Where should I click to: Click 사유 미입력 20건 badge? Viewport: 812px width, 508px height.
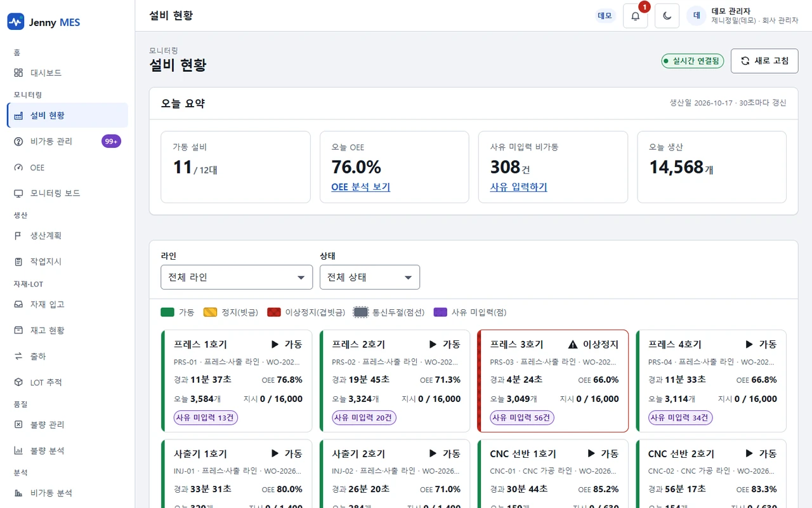pos(364,417)
